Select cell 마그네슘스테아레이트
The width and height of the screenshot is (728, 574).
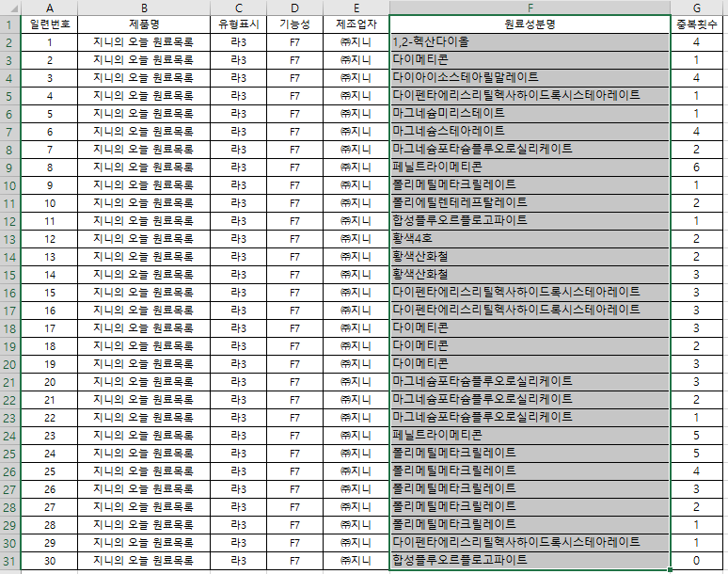530,132
